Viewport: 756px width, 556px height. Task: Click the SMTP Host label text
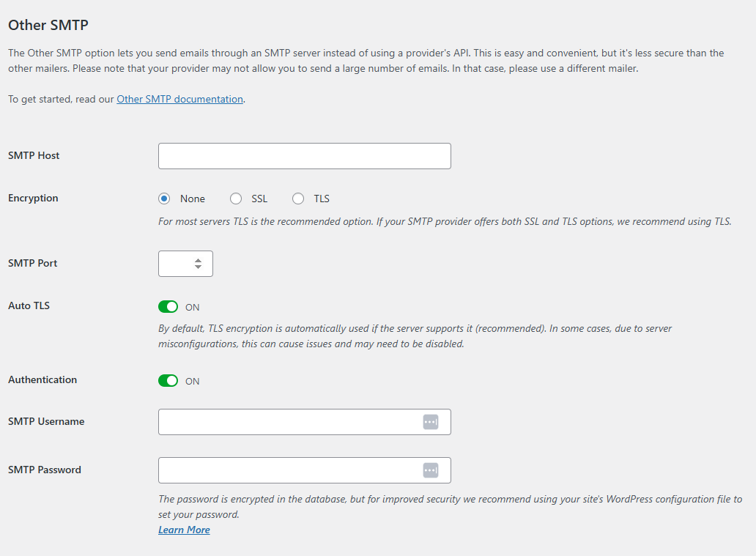click(34, 155)
